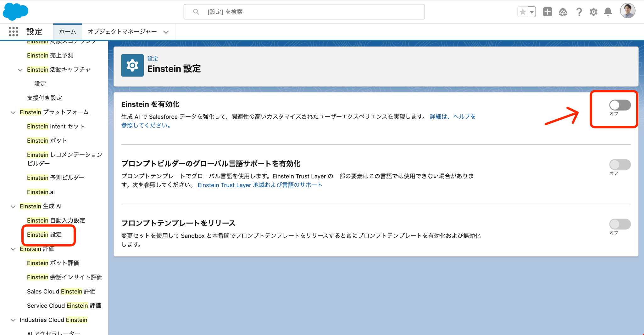Collapse the Einstein 活動キャプチャ tree node
Screen dimensions: 644x335
20,70
